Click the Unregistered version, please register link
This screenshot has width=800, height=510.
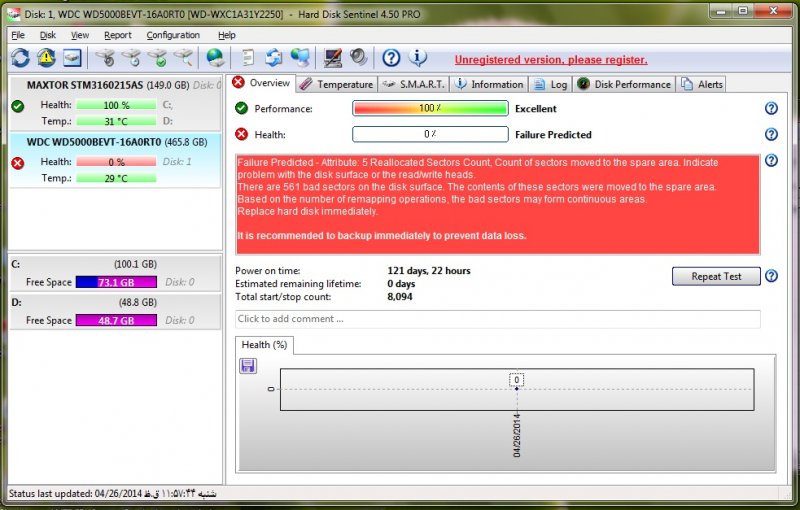coord(551,60)
